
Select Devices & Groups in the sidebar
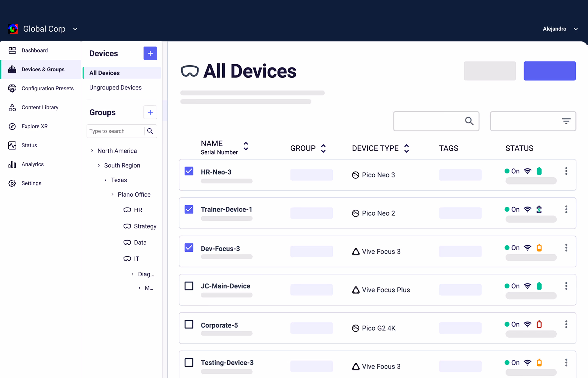(43, 69)
